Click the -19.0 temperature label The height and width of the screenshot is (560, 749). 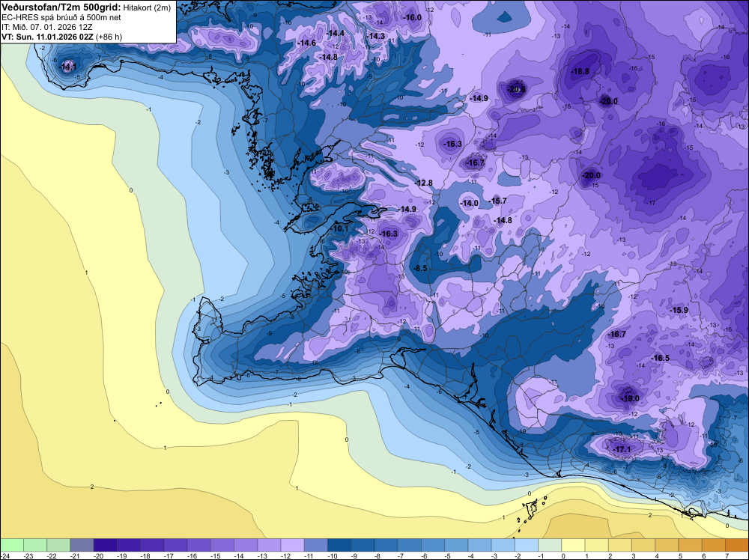[630, 398]
